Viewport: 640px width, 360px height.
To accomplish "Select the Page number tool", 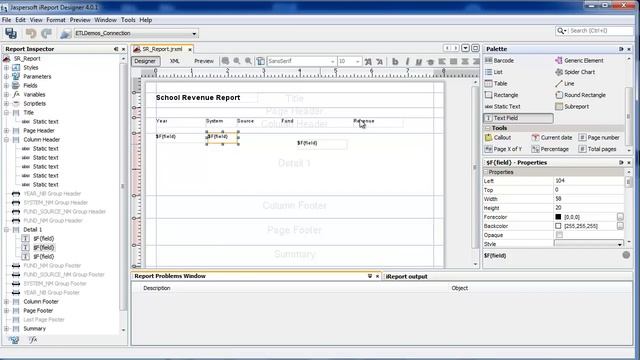I will coord(599,138).
